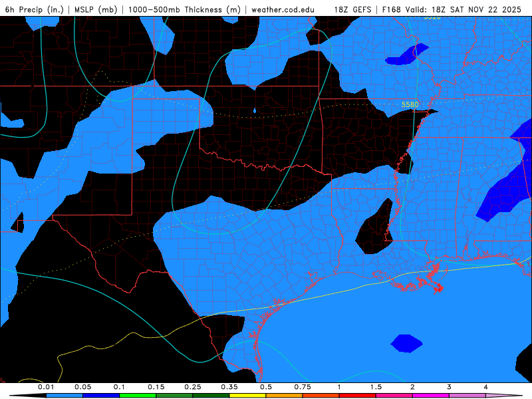Viewport: 532px width, 399px height.
Task: Select the yellow 0.35–0.5 legend swatch
Action: pos(247,396)
